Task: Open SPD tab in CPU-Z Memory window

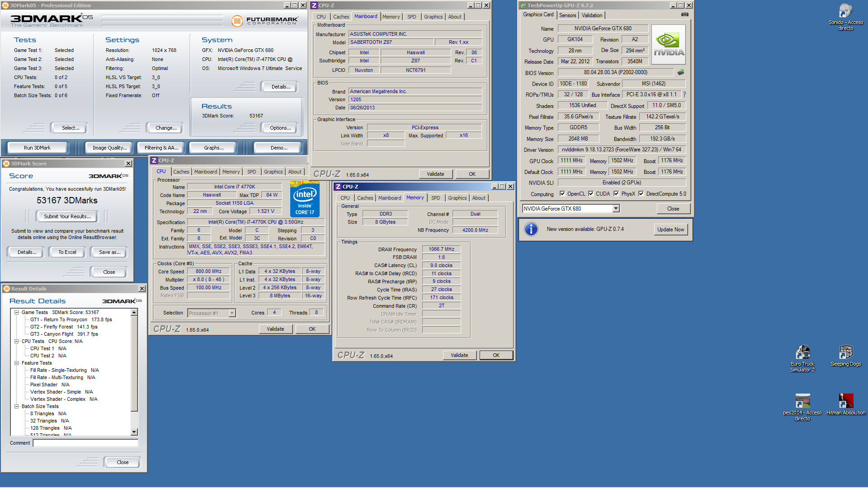Action: [435, 198]
